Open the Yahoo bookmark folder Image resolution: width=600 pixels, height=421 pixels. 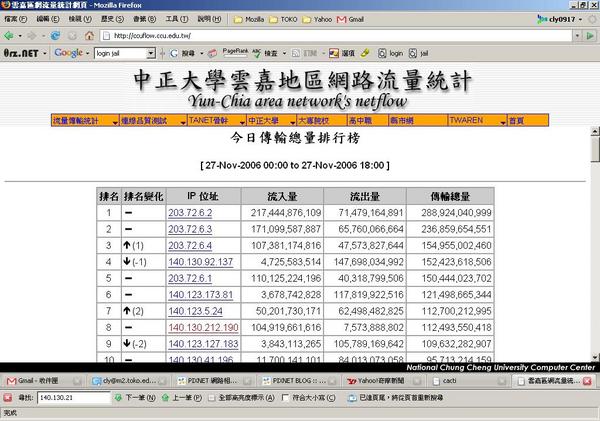coord(317,19)
